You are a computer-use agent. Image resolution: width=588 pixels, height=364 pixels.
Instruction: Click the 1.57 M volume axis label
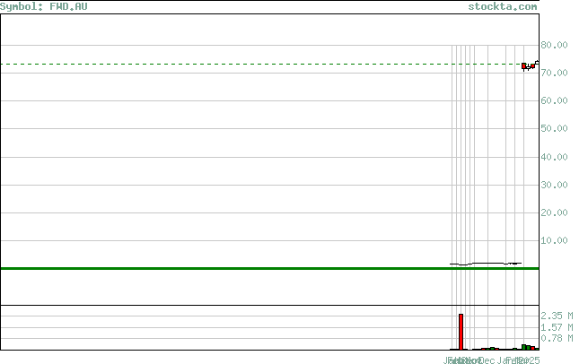[x=557, y=327]
